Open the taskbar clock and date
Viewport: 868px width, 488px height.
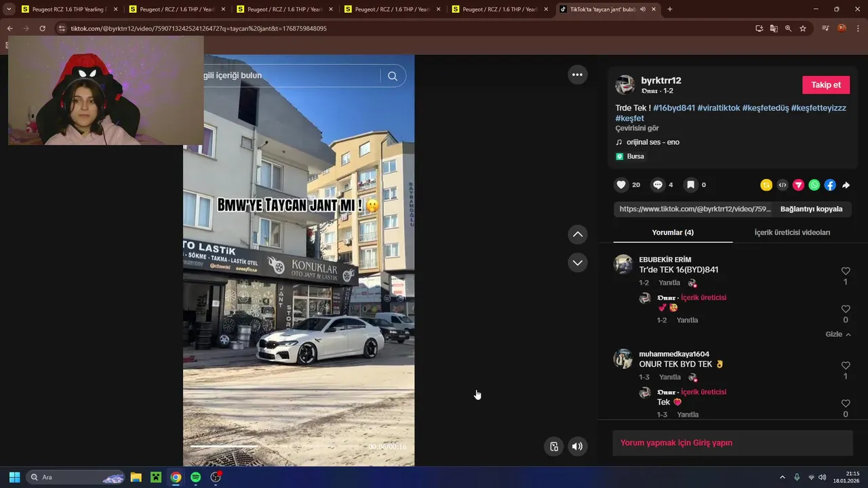pyautogui.click(x=848, y=477)
